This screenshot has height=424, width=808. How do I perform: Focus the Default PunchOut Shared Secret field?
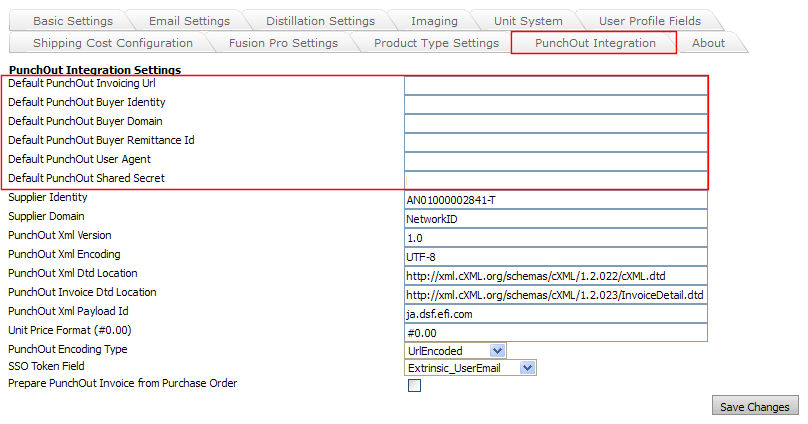pyautogui.click(x=555, y=180)
